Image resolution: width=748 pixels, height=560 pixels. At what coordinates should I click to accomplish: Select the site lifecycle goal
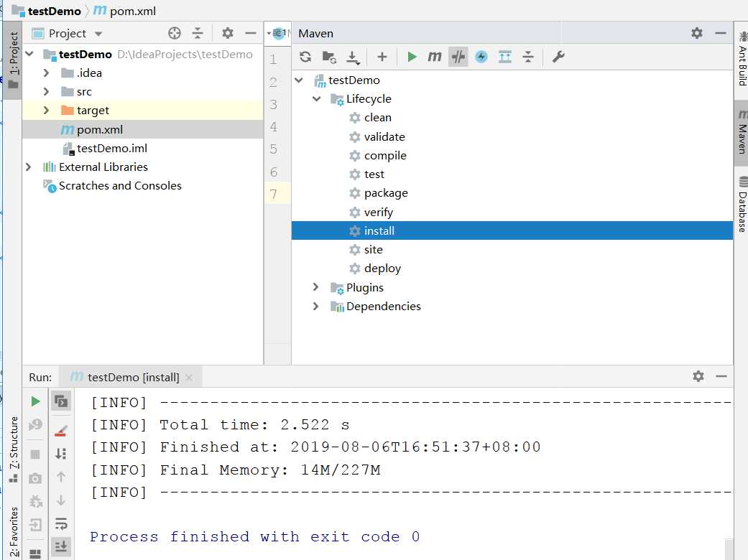point(366,250)
